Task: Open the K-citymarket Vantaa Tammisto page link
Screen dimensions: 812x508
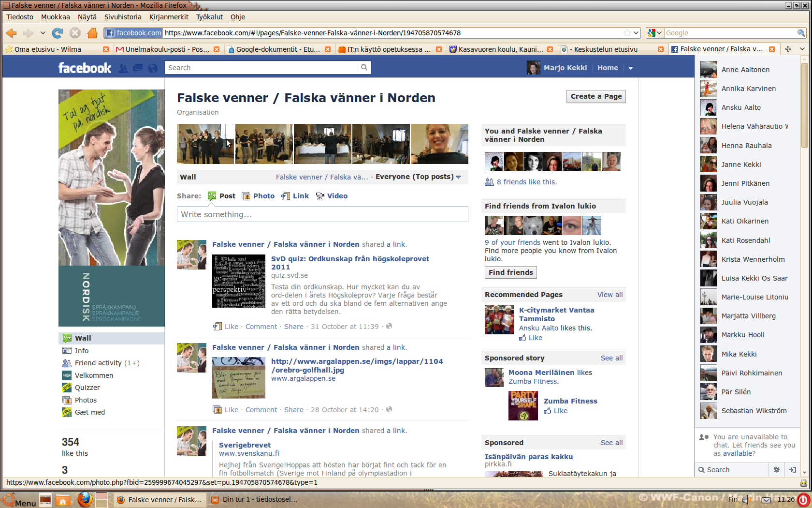Action: coord(556,314)
